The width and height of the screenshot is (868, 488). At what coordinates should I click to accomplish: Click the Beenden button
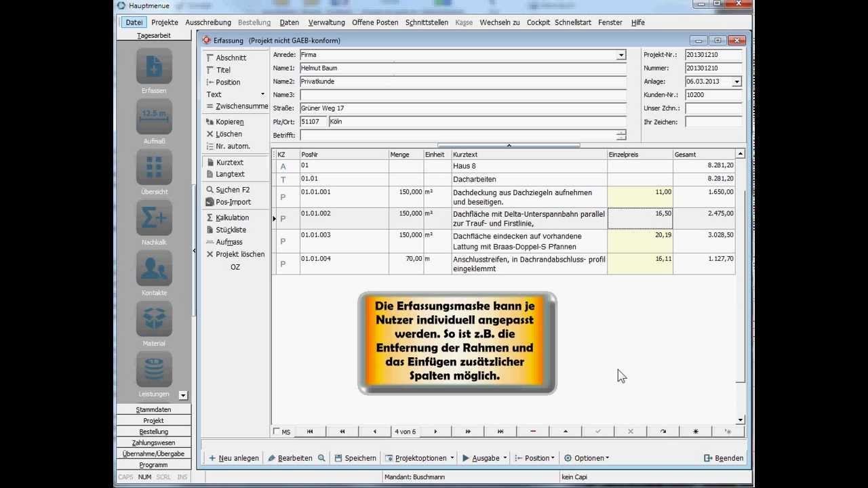(724, 458)
